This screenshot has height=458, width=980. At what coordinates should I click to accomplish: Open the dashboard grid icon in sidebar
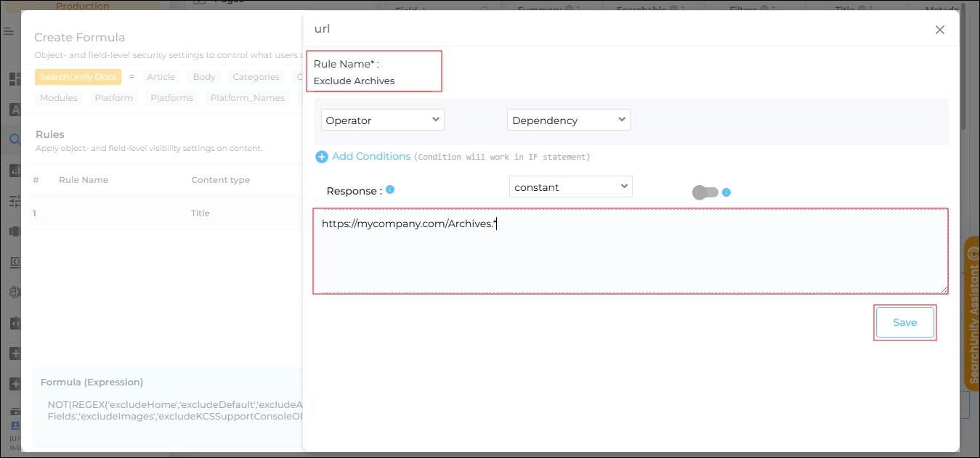(14, 78)
